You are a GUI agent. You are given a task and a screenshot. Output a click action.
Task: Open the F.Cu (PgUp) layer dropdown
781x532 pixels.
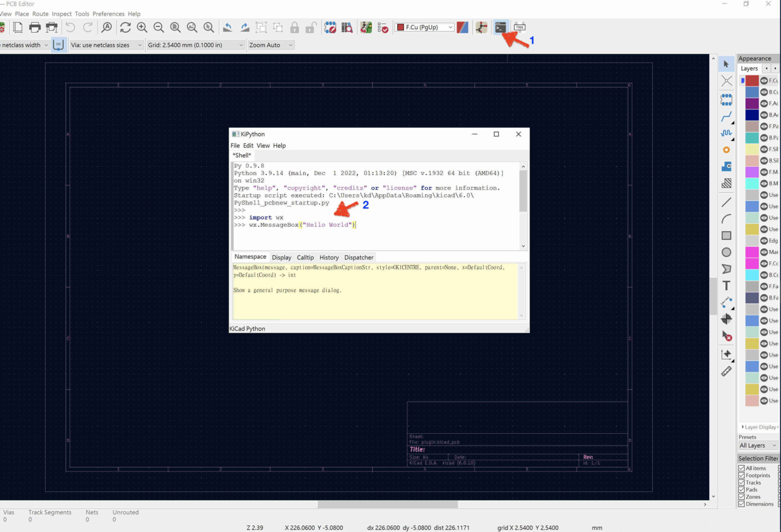(425, 27)
